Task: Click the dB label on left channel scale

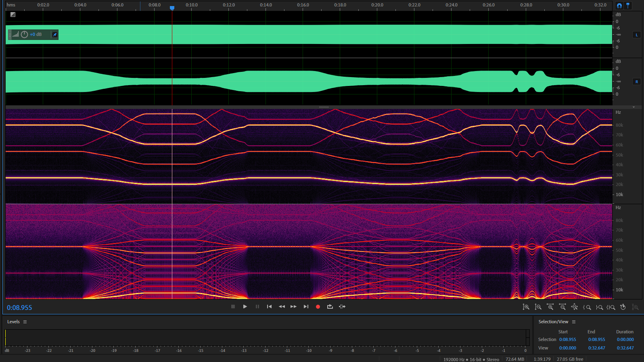Action: pyautogui.click(x=618, y=15)
